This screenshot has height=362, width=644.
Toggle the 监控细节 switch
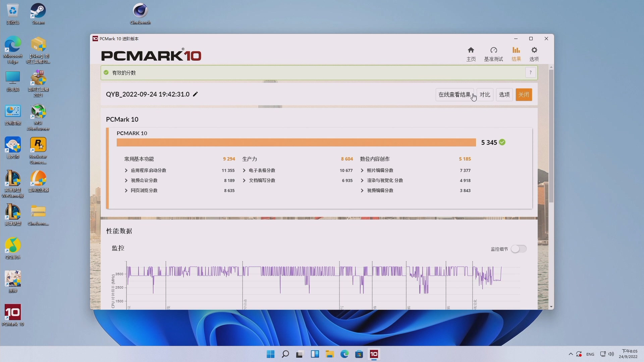point(519,249)
